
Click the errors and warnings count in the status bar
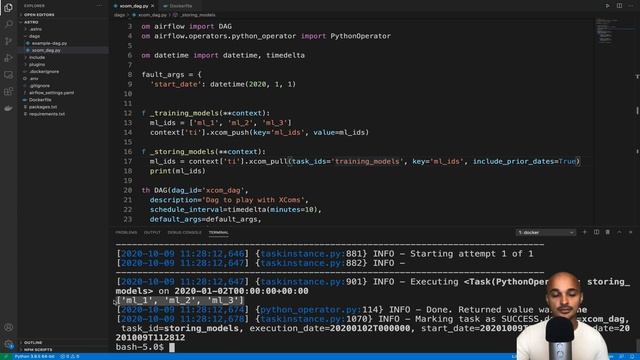pos(70,357)
